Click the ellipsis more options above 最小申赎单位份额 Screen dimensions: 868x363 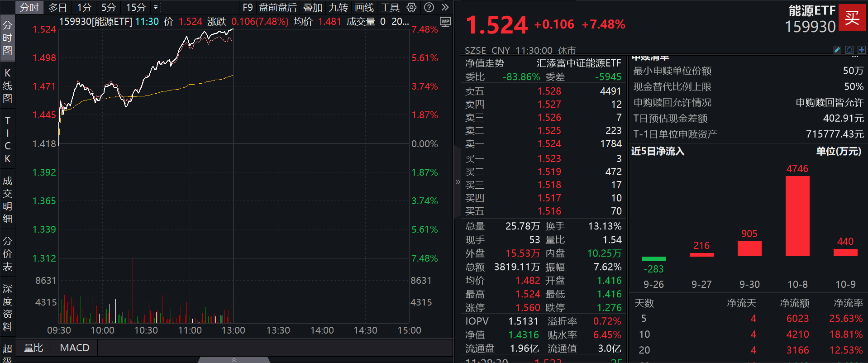[854, 57]
